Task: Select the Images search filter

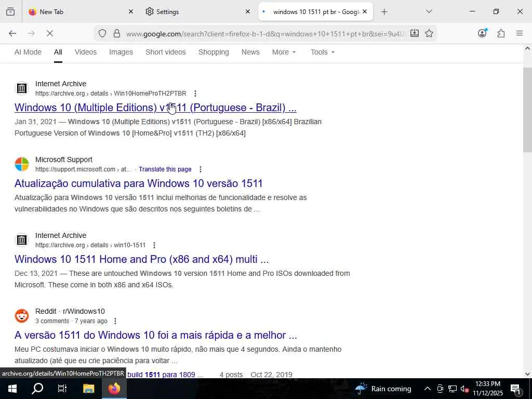Action: [x=121, y=52]
